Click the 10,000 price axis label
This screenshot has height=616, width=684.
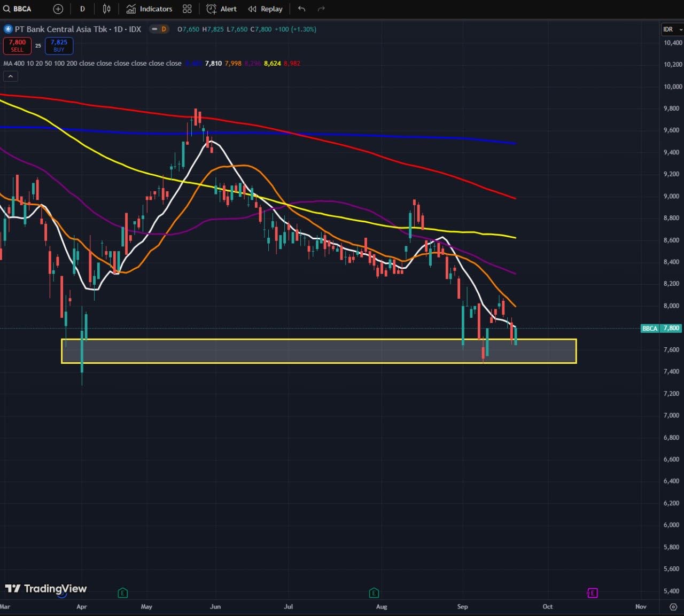(672, 87)
